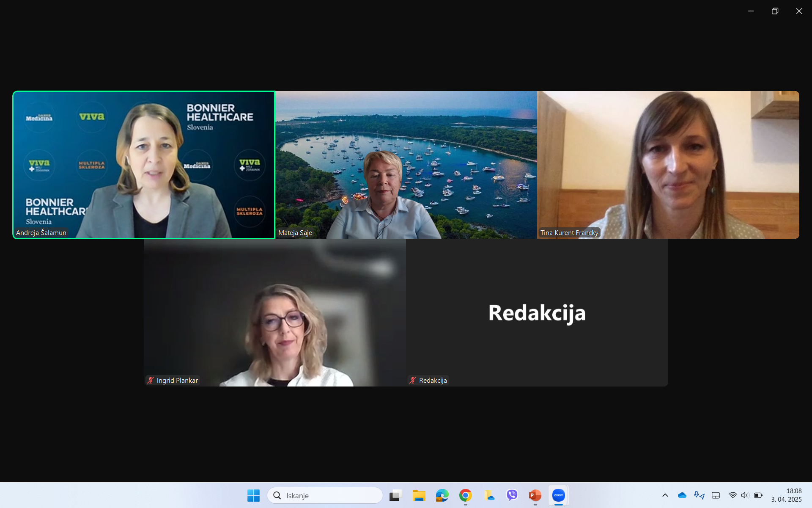This screenshot has height=508, width=812.
Task: Launch Microsoft Edge from taskbar
Action: pos(442,495)
